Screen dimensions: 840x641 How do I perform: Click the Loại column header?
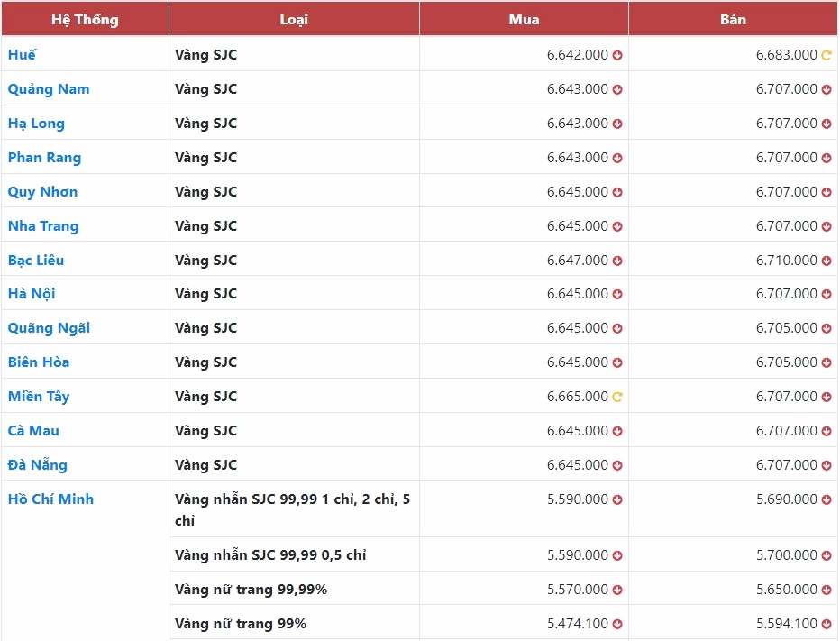coord(294,19)
